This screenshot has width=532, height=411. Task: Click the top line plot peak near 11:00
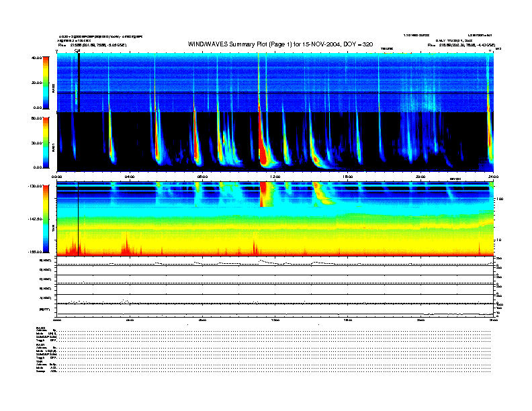pos(261,261)
